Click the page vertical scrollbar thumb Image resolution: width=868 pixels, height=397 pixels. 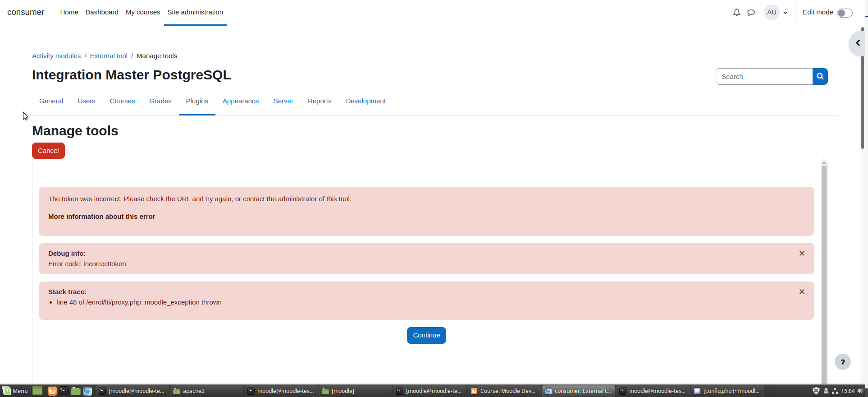coord(863,88)
